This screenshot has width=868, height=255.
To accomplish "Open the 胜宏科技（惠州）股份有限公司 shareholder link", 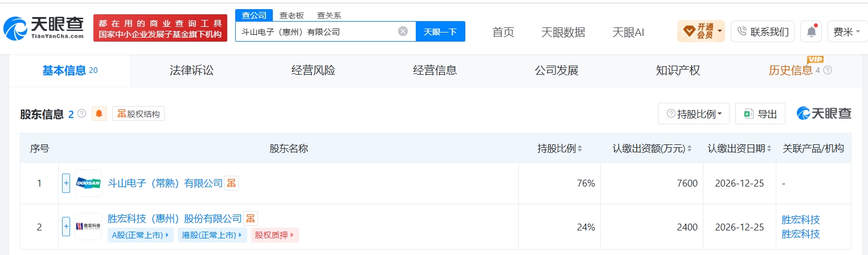I will coord(175,218).
